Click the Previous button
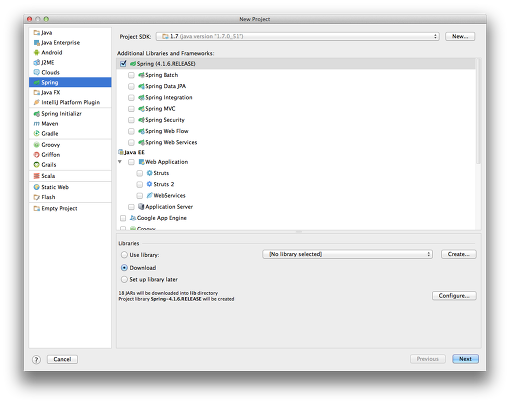Screen dimensions: 510x404 pyautogui.click(x=428, y=359)
